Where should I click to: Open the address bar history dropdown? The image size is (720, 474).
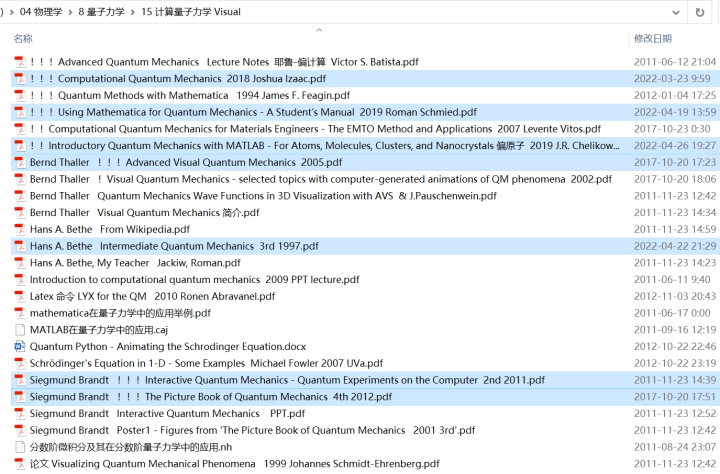coord(676,12)
